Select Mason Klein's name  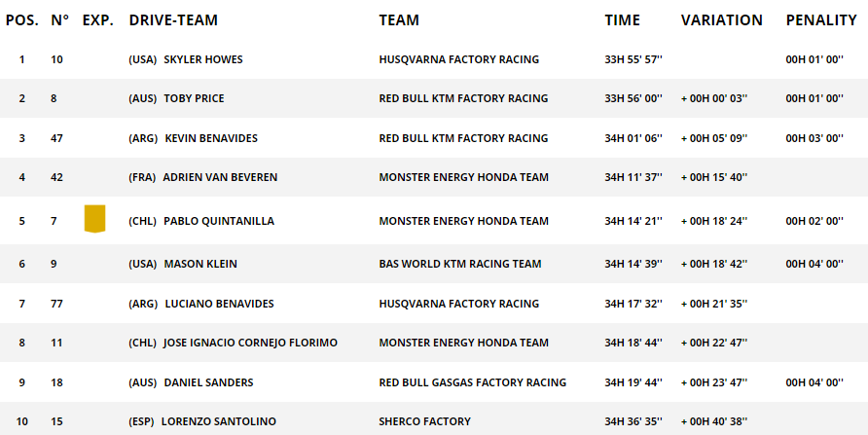pyautogui.click(x=200, y=264)
